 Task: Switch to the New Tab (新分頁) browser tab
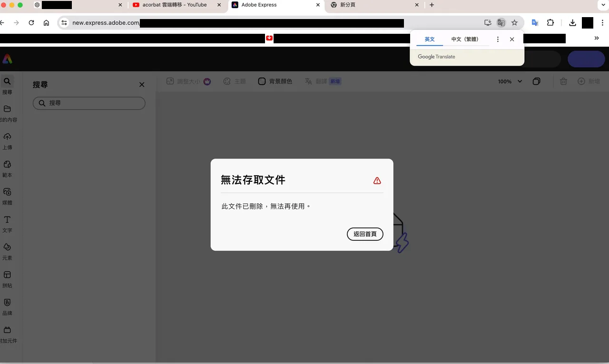(x=375, y=5)
